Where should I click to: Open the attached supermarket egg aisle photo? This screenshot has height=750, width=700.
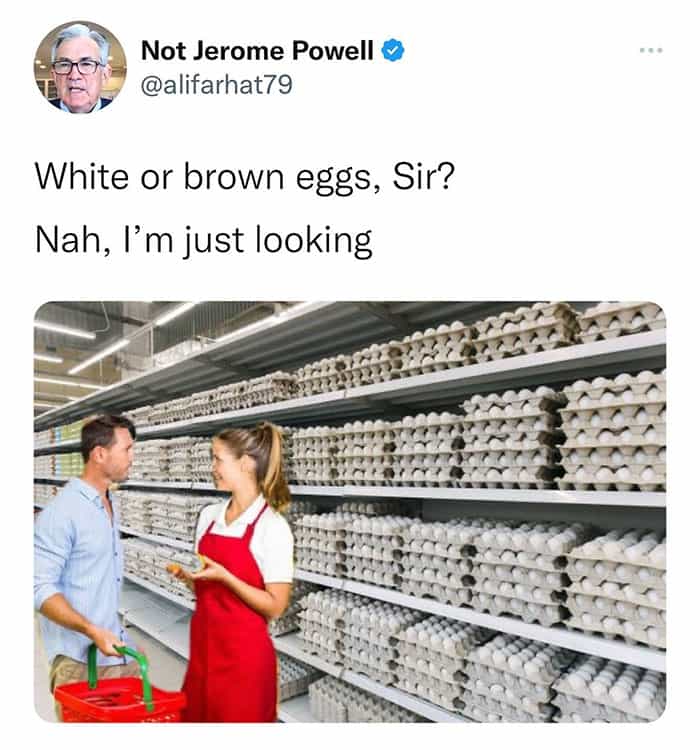(350, 511)
